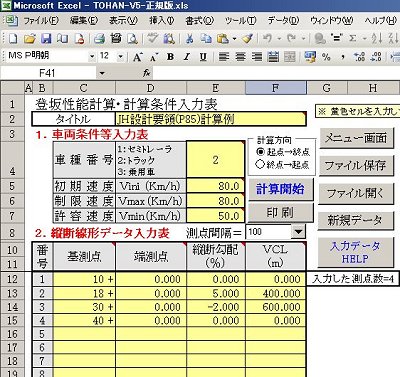
Task: Open the ファイル(F) menu
Action: pyautogui.click(x=41, y=21)
